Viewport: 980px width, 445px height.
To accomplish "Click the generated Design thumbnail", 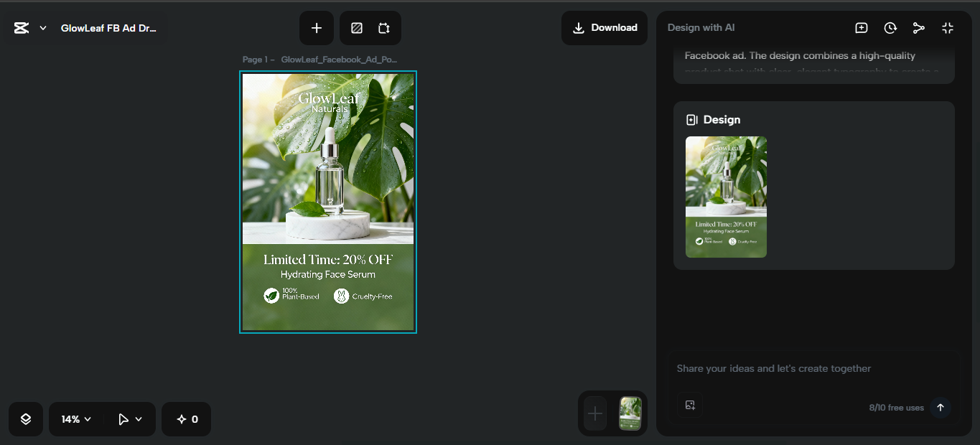I will point(726,197).
